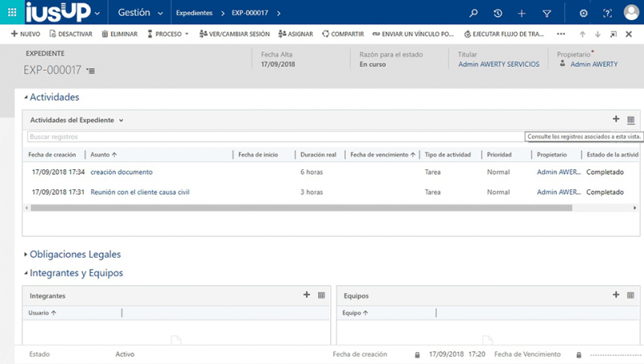Go to previous record up arrow

[x=582, y=35]
